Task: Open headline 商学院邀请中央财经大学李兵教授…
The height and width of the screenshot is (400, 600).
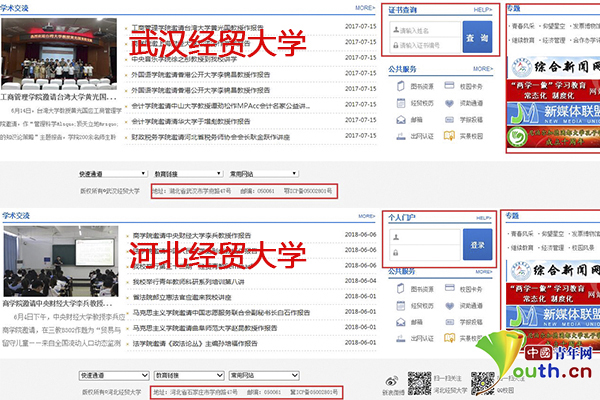Action: 57,304
